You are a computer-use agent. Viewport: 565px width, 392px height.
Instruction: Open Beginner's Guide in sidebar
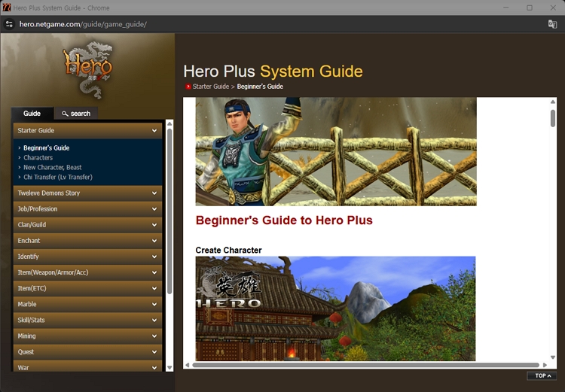tap(47, 148)
